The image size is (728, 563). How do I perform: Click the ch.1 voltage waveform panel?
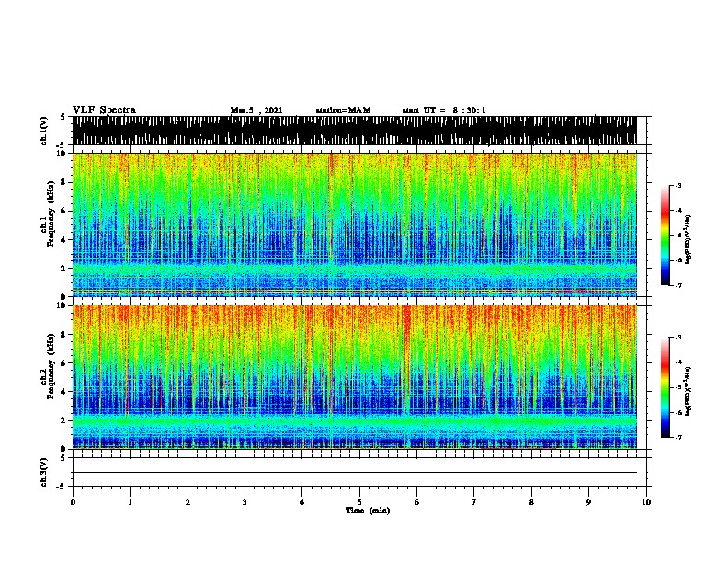355,131
